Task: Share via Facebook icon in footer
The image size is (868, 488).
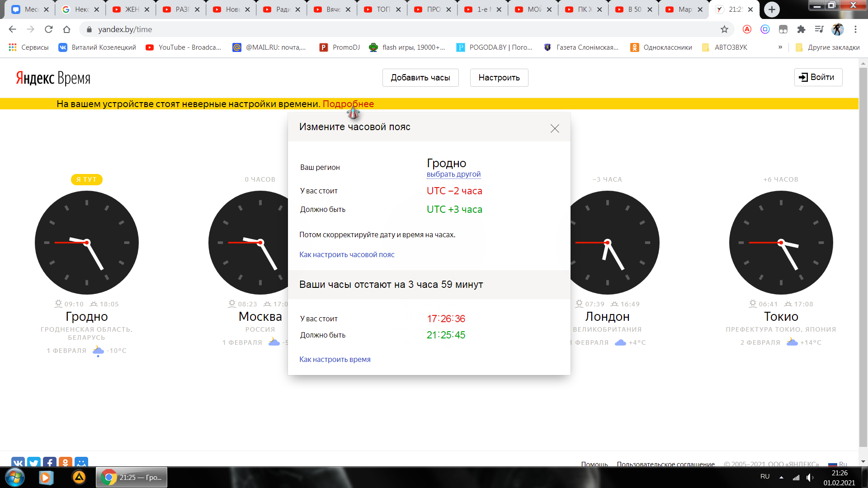Action: [50, 462]
